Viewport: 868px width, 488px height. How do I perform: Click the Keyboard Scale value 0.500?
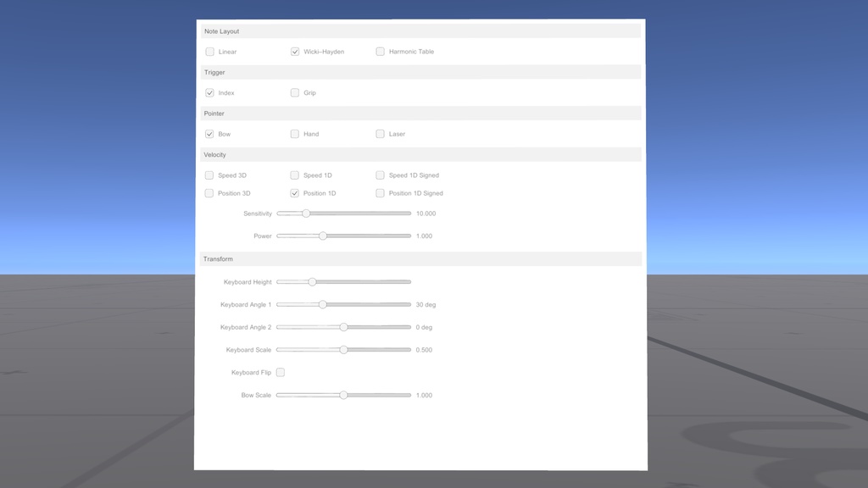tap(424, 350)
